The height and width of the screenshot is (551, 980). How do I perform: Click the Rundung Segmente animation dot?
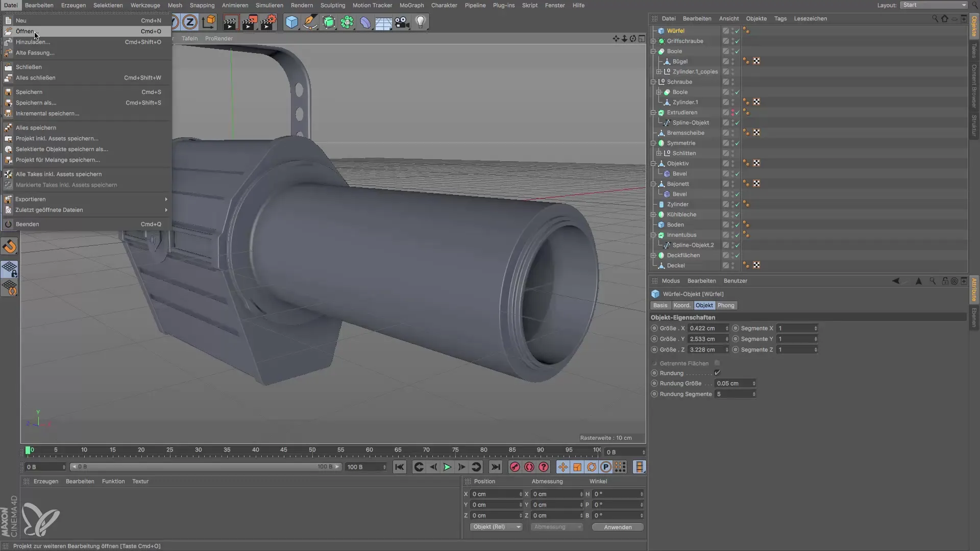654,394
